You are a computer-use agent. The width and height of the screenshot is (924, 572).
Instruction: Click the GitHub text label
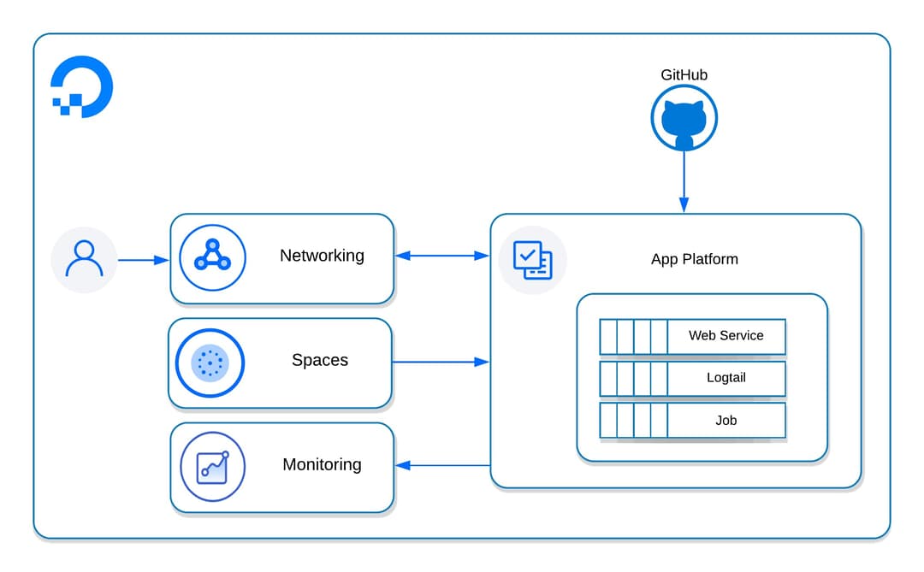684,74
